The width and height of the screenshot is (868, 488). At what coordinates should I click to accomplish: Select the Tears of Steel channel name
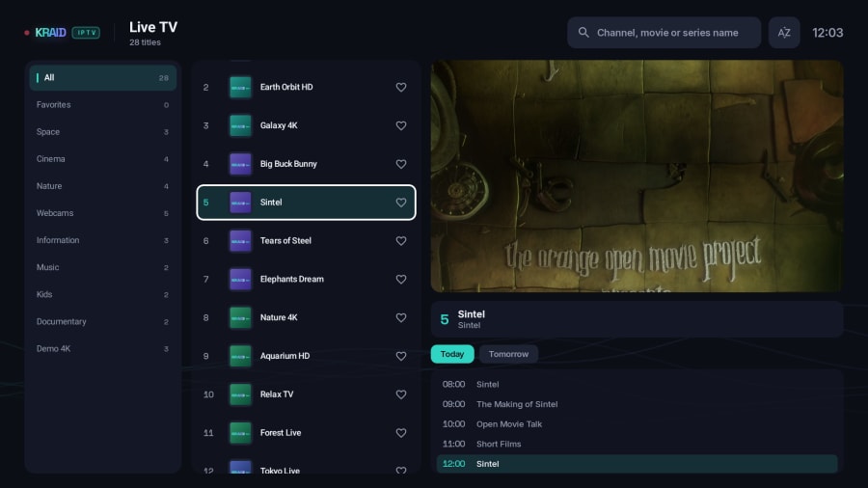click(x=285, y=241)
